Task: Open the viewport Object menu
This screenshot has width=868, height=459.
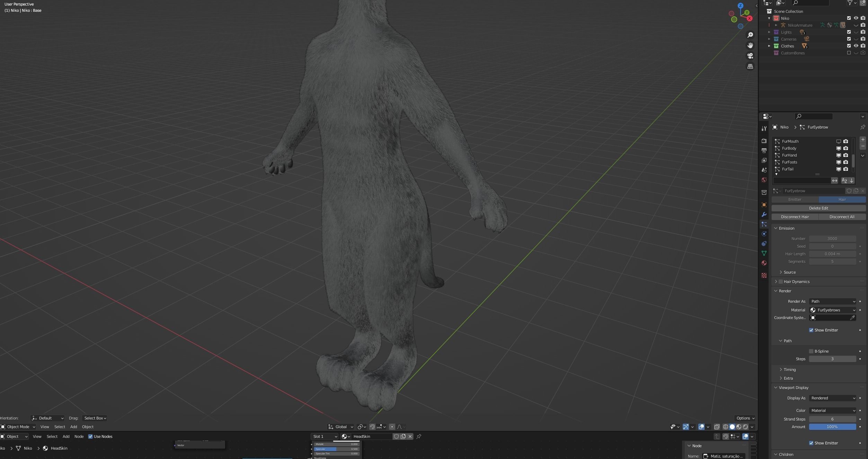Action: 88,427
